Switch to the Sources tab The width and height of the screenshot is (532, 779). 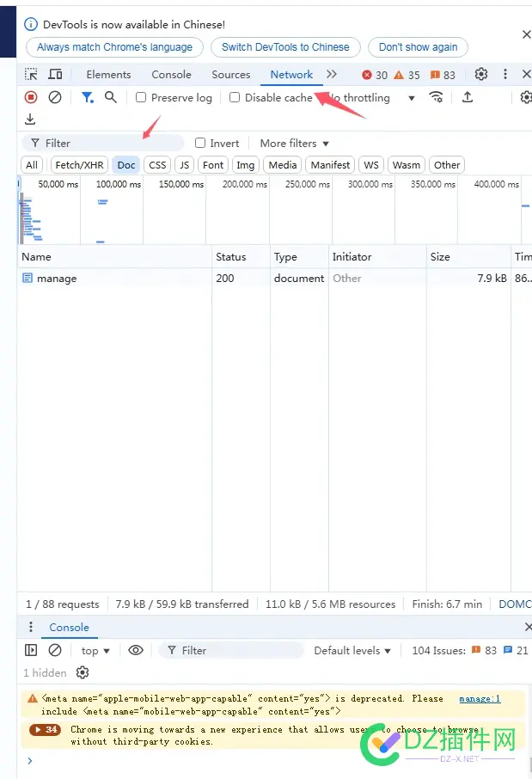point(230,75)
